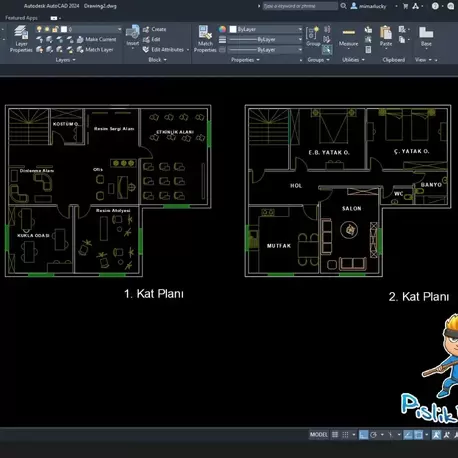Click the Match Properties tool

[x=205, y=39]
